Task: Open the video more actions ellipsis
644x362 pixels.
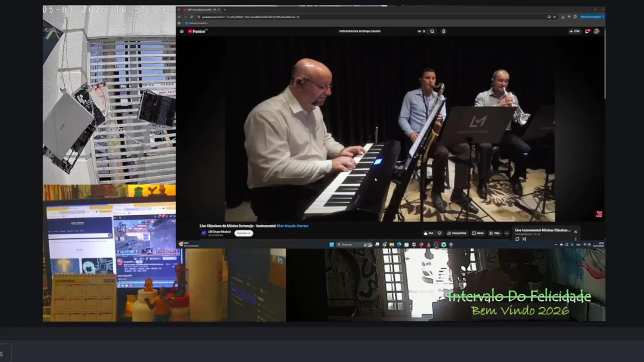Action: [507, 233]
